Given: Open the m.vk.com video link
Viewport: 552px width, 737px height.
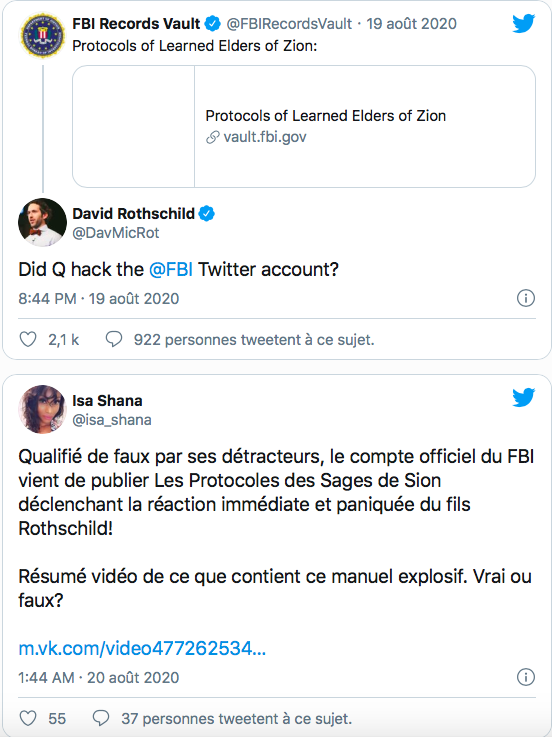Looking at the screenshot, I should pos(142,648).
